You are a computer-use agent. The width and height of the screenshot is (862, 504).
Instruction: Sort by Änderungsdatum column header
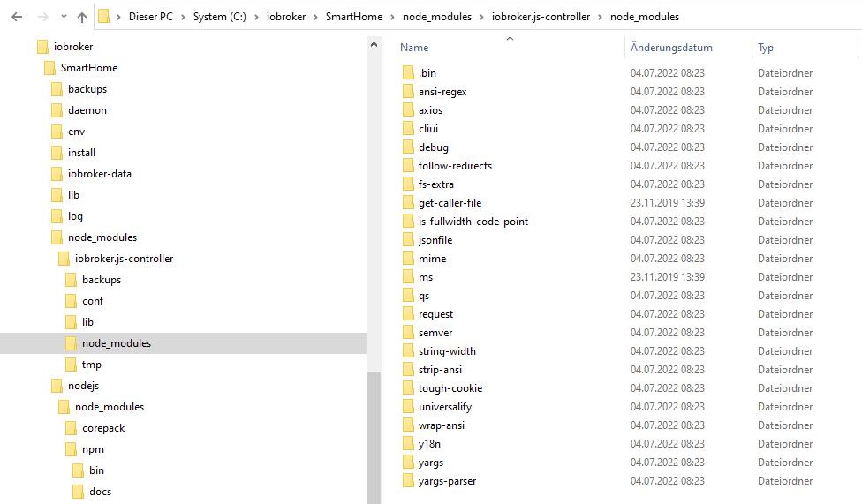(671, 48)
